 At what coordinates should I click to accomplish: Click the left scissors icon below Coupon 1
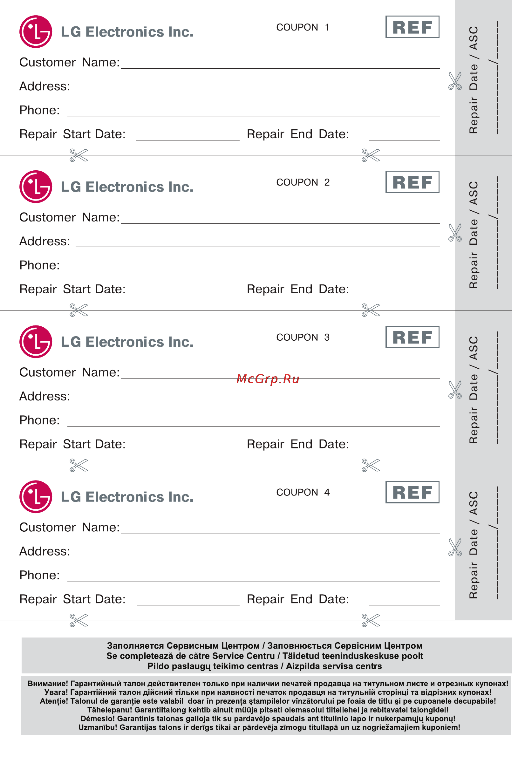click(x=79, y=155)
